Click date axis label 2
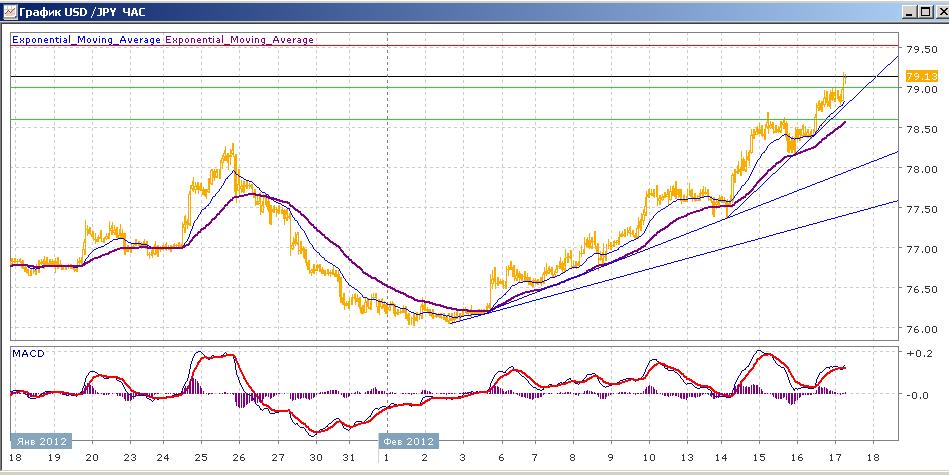This screenshot has width=949, height=476. coord(424,457)
